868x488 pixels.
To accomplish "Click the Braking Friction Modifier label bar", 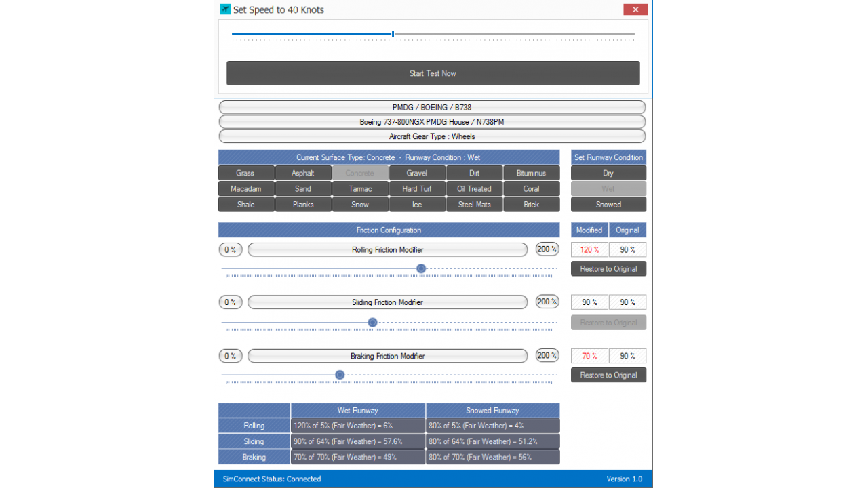I will click(387, 356).
